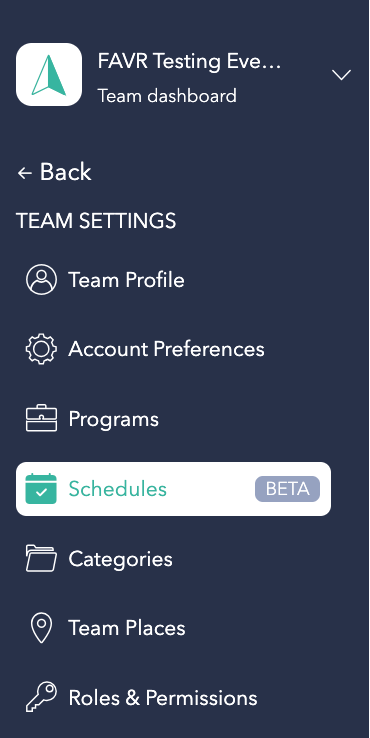This screenshot has width=370, height=738.
Task: Click the green arrow team logo
Action: pos(49,74)
